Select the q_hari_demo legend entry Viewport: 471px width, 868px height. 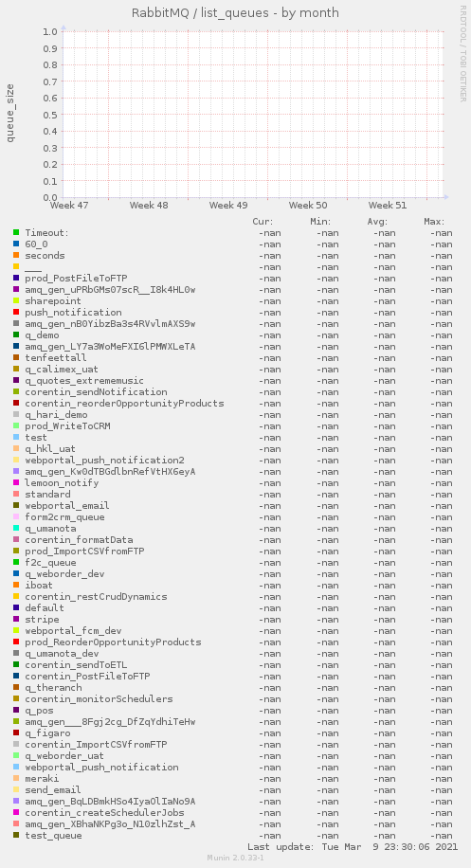coord(56,415)
